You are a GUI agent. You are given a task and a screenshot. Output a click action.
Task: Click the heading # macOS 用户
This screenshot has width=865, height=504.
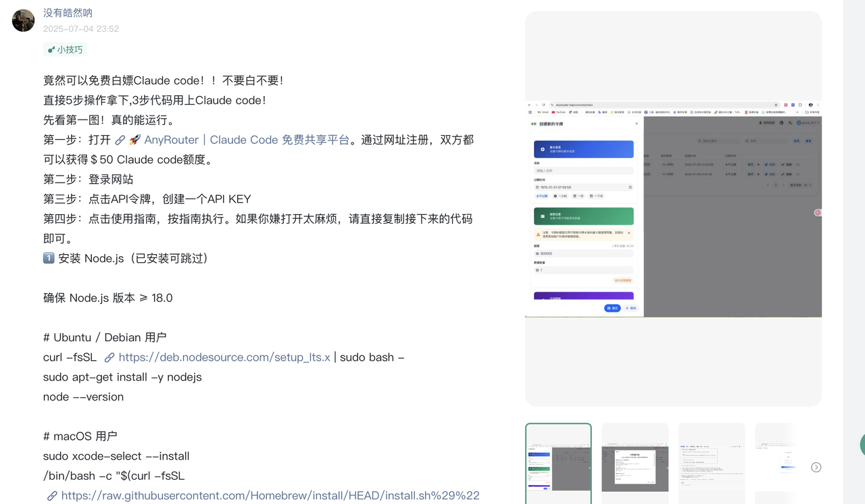click(x=80, y=436)
